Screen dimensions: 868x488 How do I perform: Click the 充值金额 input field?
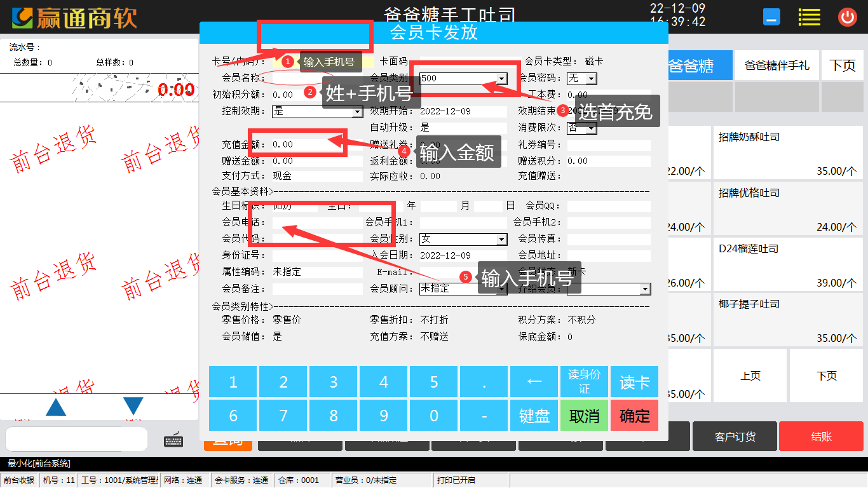pos(317,145)
